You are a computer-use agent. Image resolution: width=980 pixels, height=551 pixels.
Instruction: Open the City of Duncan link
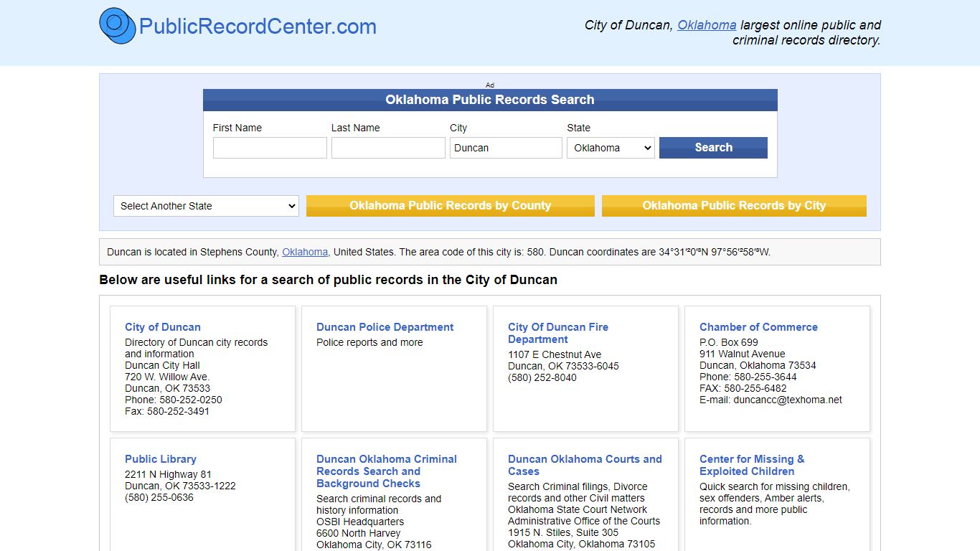pyautogui.click(x=163, y=327)
